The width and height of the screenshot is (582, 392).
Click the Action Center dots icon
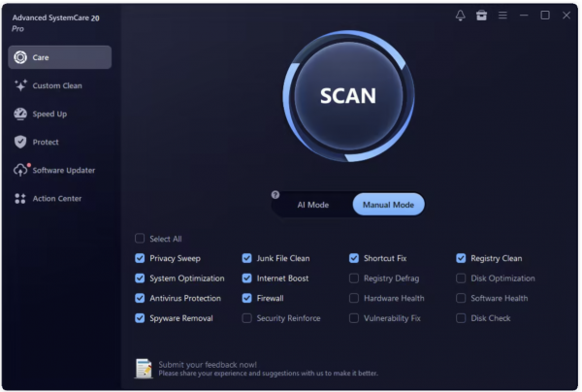coord(20,198)
